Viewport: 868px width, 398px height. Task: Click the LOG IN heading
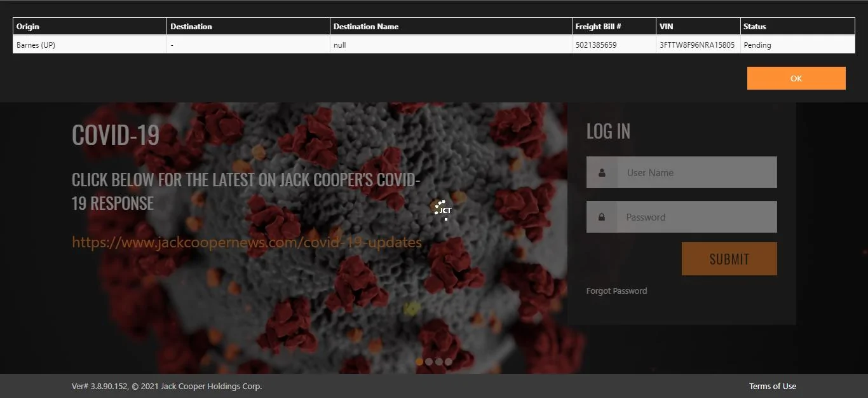pyautogui.click(x=608, y=132)
